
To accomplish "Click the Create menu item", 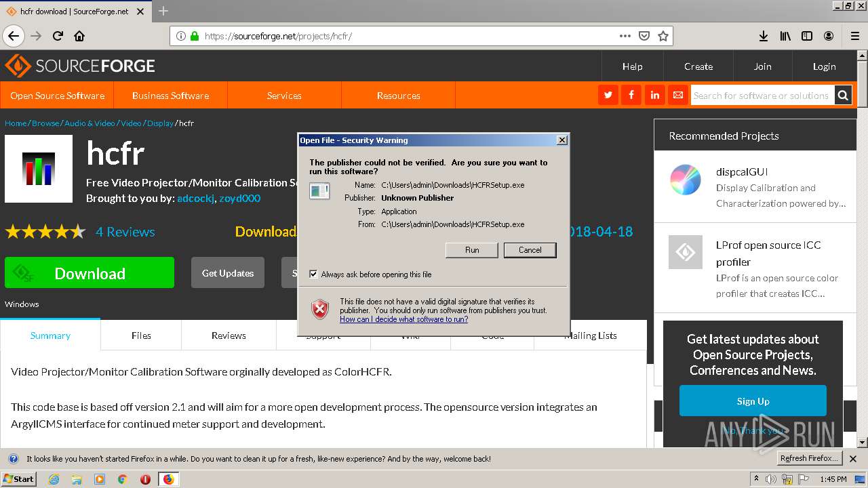I will [x=698, y=66].
